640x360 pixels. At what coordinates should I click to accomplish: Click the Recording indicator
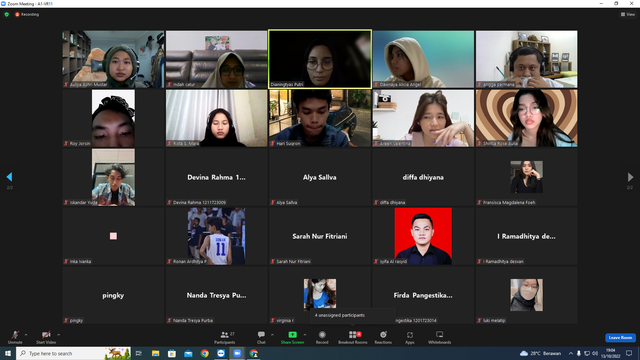point(27,14)
